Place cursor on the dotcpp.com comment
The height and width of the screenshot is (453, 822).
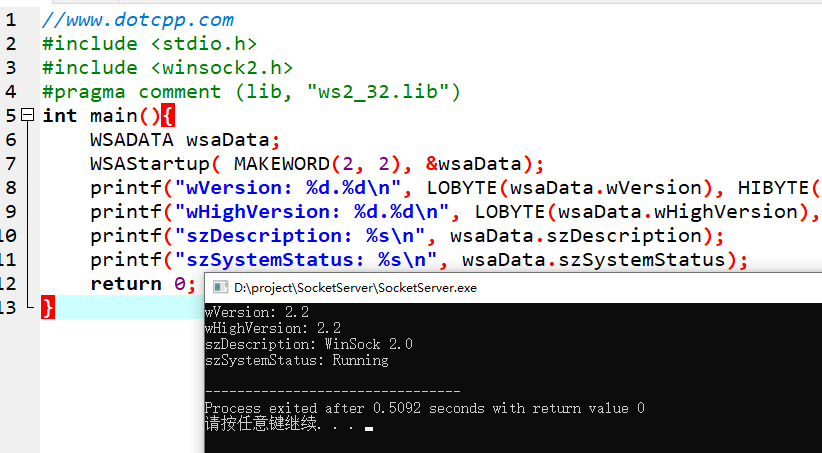click(x=138, y=19)
